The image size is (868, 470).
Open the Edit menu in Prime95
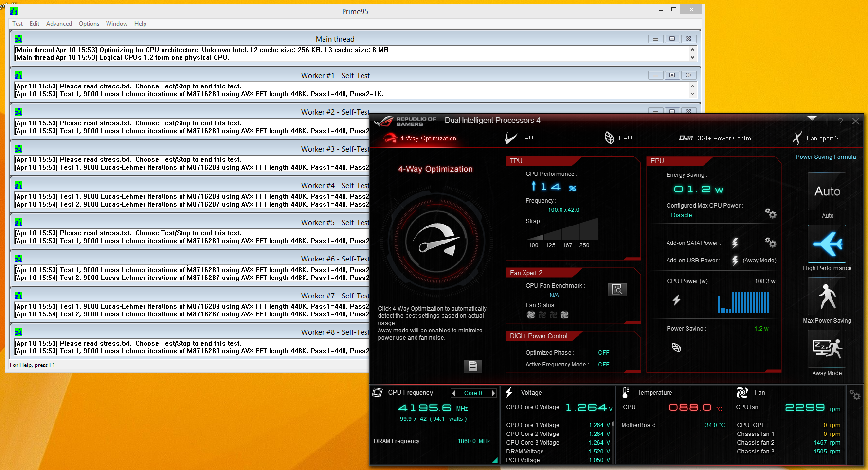pyautogui.click(x=35, y=24)
